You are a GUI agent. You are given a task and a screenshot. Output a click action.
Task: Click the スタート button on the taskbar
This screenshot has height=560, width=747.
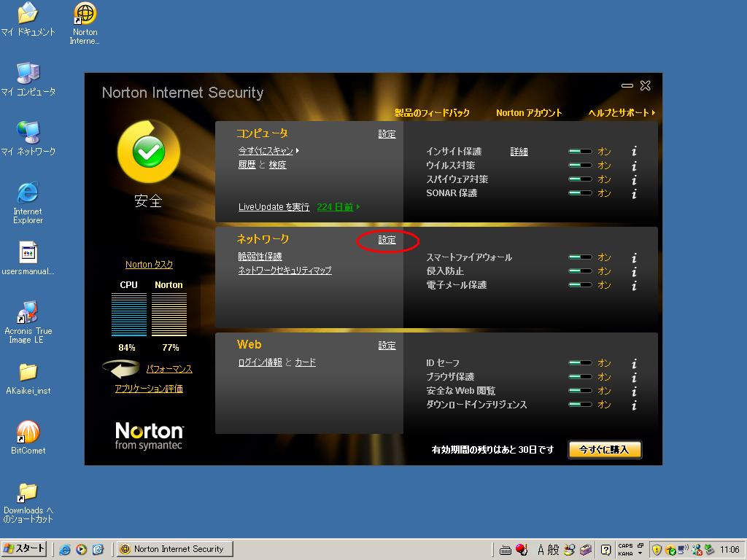click(25, 549)
